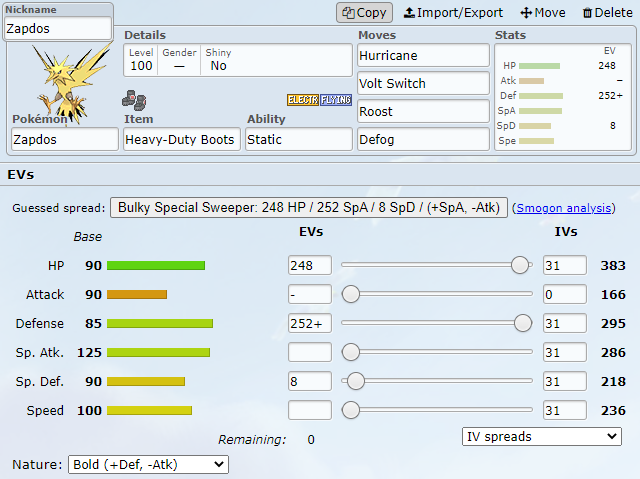Click the Sp. Def. EV slider handle
The height and width of the screenshot is (479, 640).
tap(356, 381)
